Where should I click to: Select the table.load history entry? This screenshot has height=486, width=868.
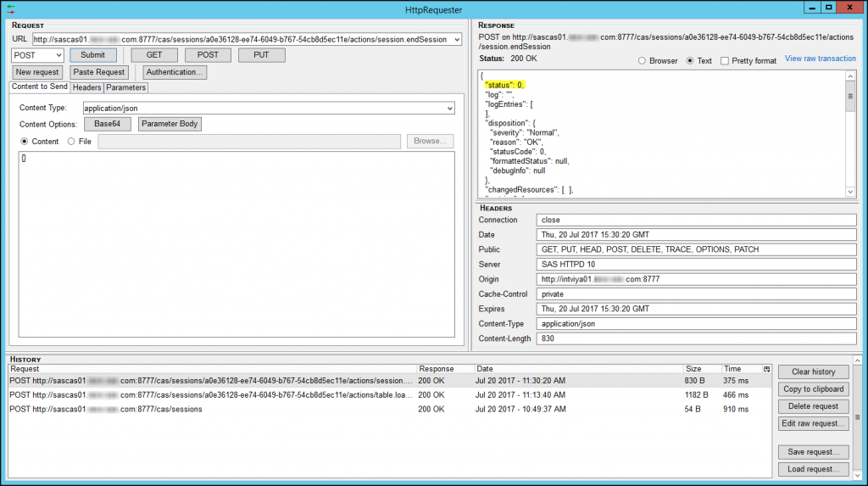pyautogui.click(x=212, y=394)
